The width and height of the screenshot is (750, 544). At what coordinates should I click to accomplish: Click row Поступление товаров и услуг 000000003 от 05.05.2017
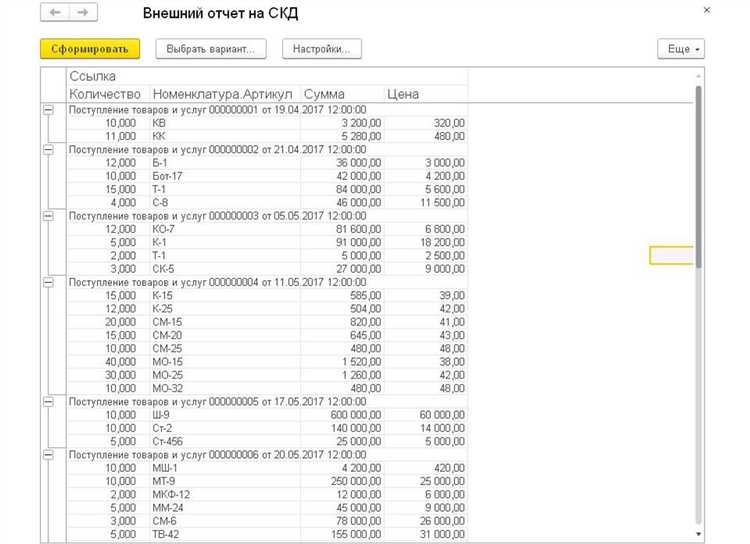[267, 216]
